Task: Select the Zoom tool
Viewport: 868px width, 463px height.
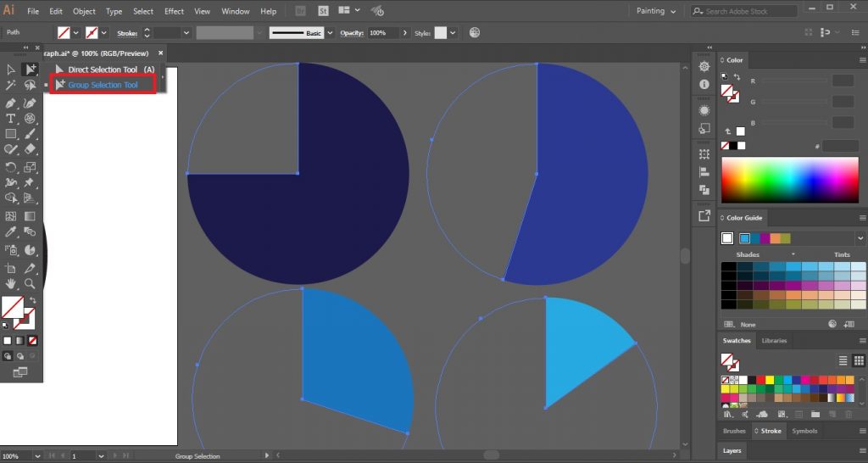Action: (30, 283)
